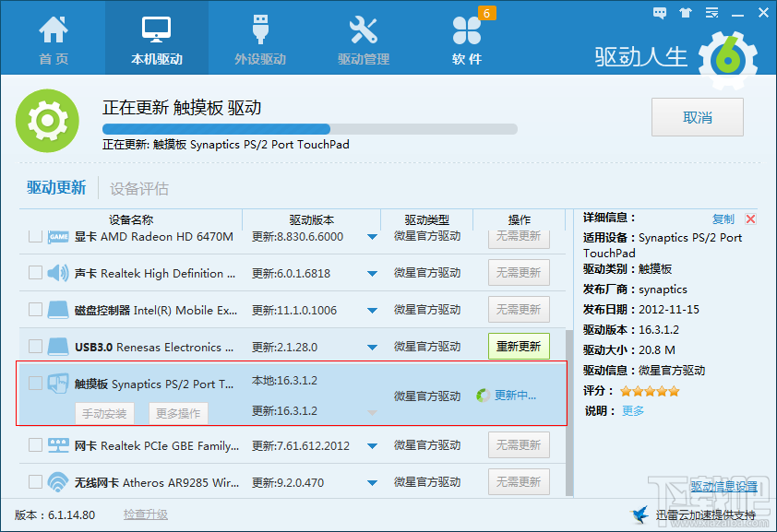Click 无需更新 for Realtek PCIe row
The height and width of the screenshot is (532, 777).
point(519,445)
